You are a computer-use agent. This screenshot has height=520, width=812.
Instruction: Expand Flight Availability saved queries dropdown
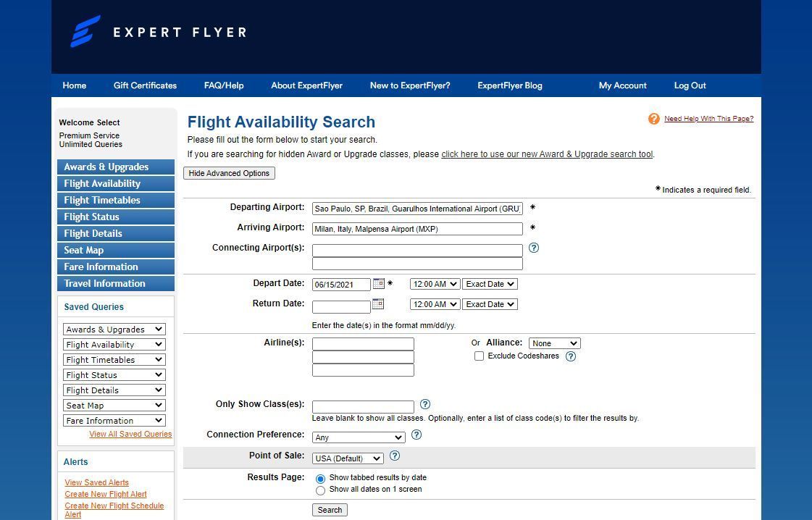click(x=114, y=345)
